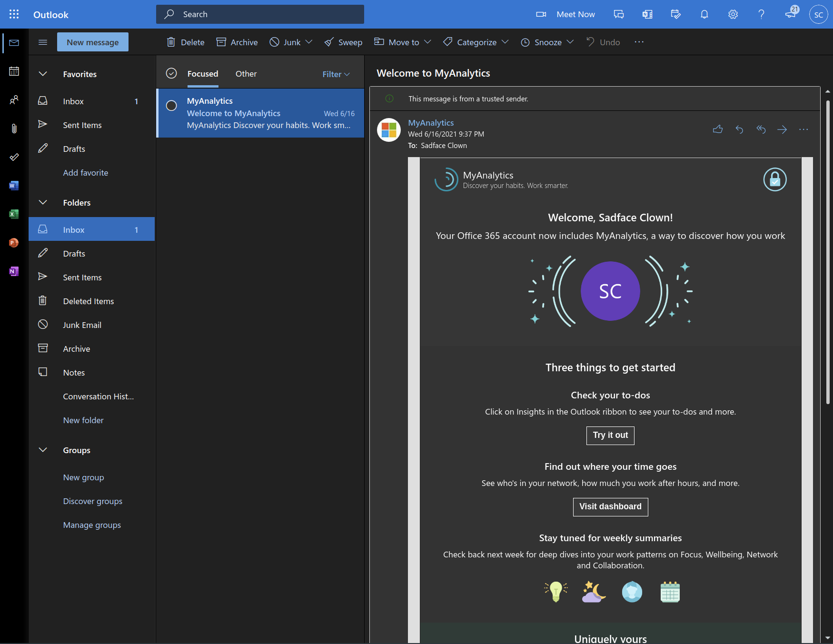Image resolution: width=833 pixels, height=644 pixels.
Task: Expand the Move to dropdown arrow
Action: click(x=427, y=42)
